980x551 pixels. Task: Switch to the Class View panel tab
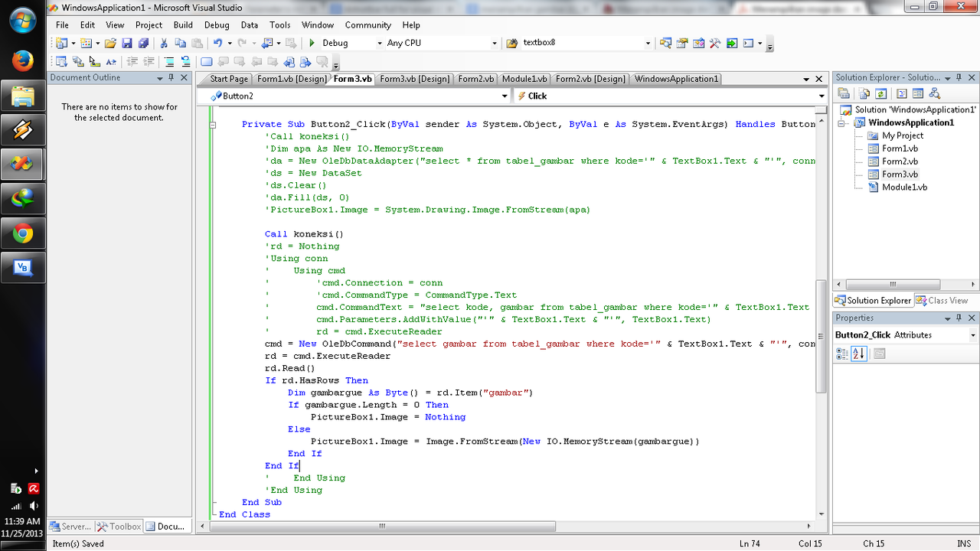[x=942, y=301]
